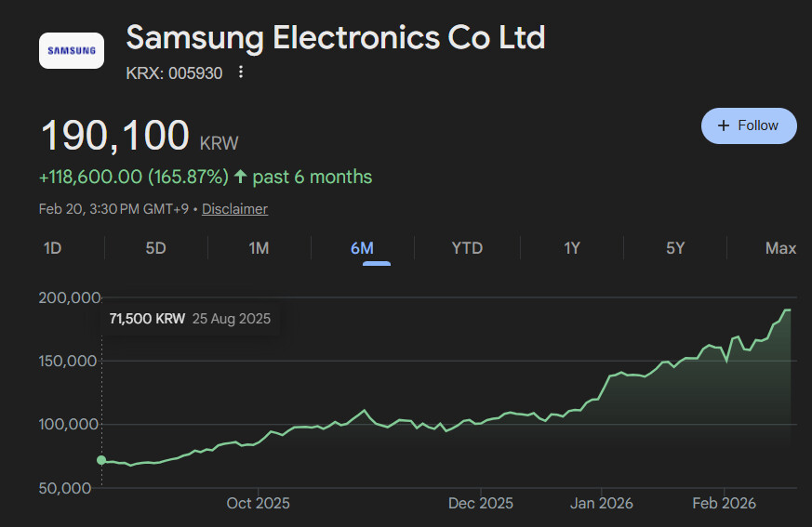Click the 71,500 KRW chart tooltip
Screen dimensions: 812x527
tap(190, 319)
